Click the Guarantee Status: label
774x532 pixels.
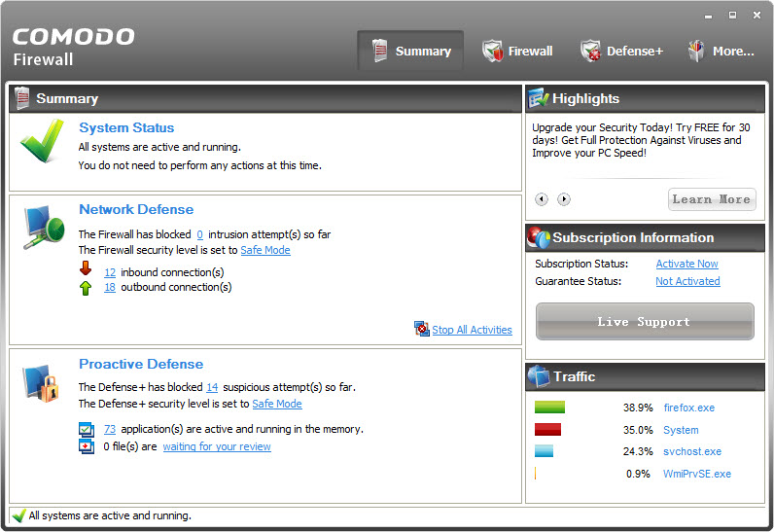tap(578, 281)
